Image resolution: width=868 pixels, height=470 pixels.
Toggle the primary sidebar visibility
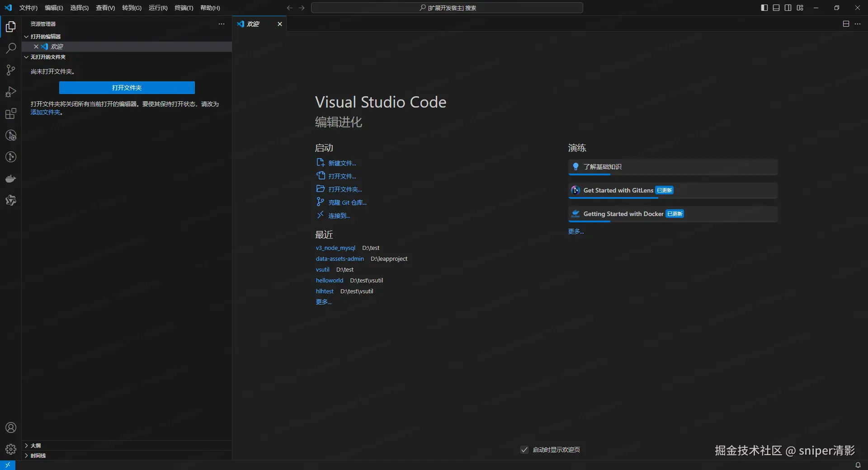click(x=764, y=8)
